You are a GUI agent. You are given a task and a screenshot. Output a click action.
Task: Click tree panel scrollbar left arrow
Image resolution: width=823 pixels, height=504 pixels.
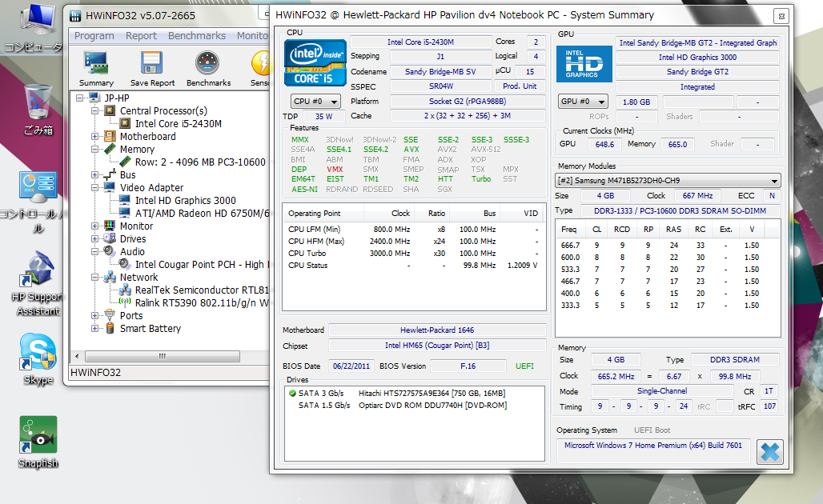click(77, 356)
